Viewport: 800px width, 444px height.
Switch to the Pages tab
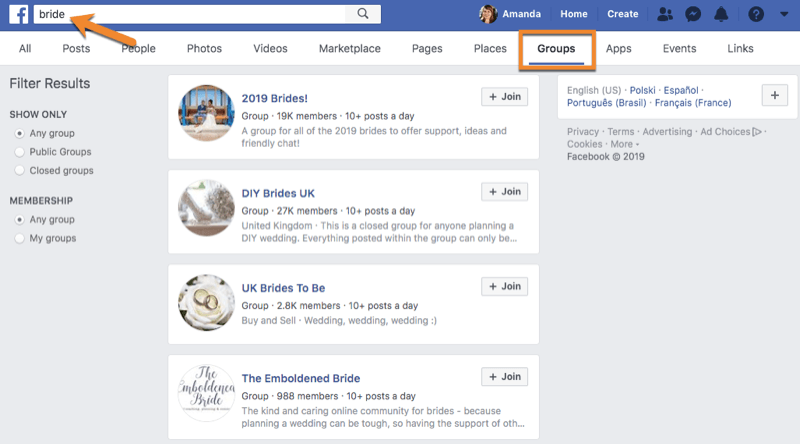coord(427,48)
